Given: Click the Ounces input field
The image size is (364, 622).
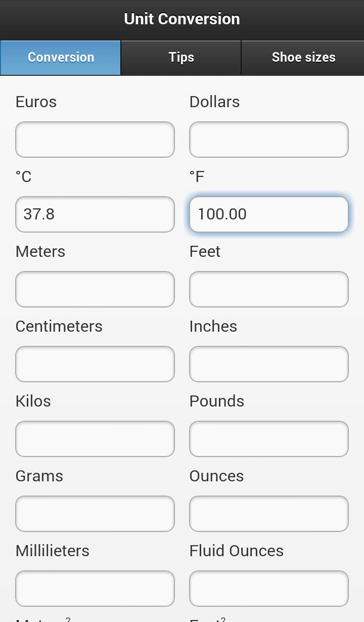Looking at the screenshot, I should [x=269, y=514].
